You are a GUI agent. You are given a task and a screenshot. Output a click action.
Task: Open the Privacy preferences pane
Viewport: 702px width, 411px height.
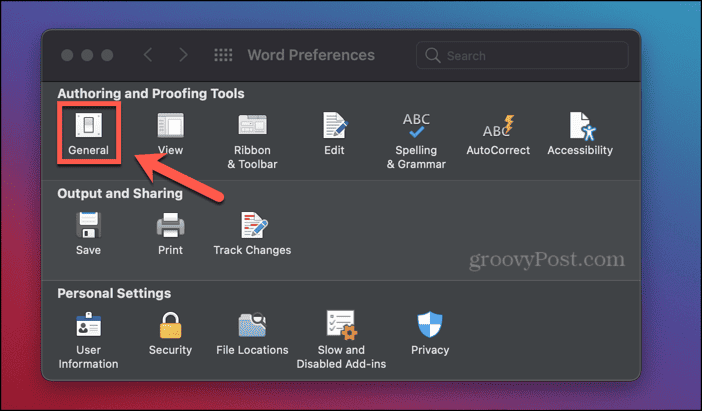coord(430,334)
